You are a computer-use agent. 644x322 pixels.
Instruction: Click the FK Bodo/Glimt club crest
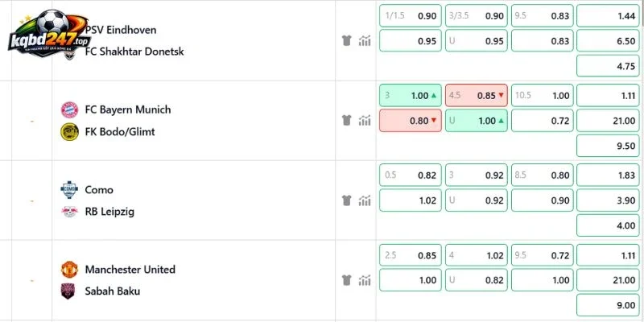(69, 132)
